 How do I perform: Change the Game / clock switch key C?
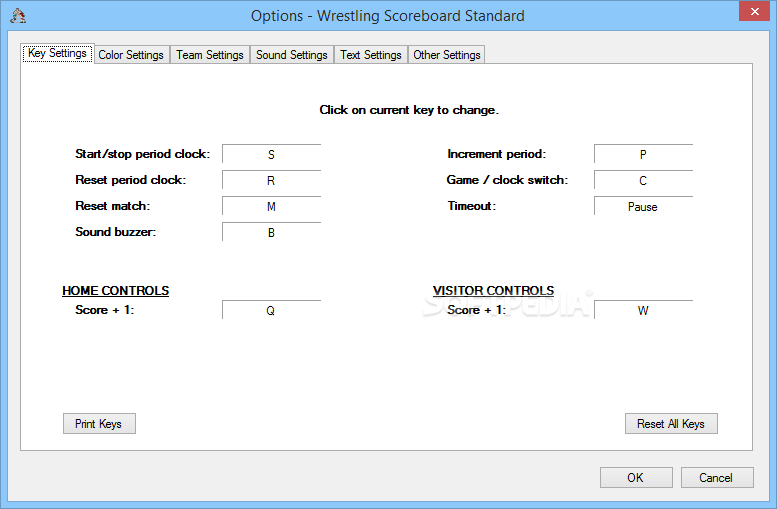point(643,180)
